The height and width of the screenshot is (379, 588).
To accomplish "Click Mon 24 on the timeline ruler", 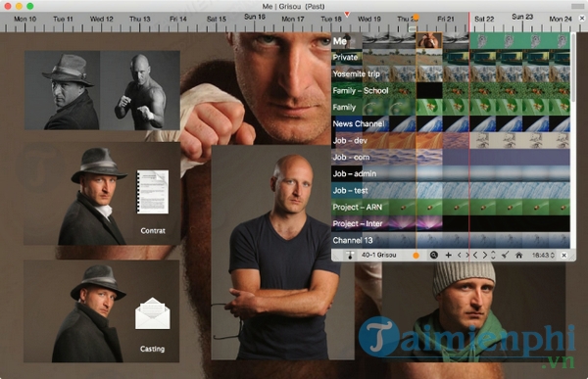I will pos(561,19).
